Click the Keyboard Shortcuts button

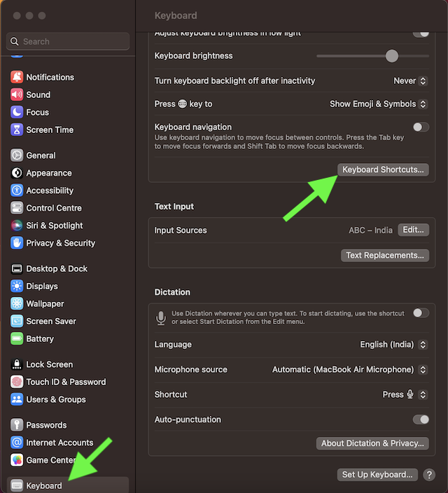pyautogui.click(x=383, y=170)
